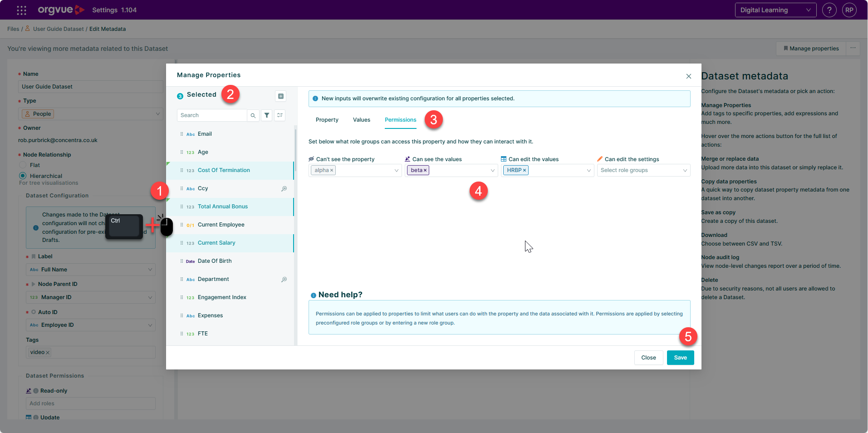Select the Permissions tab
The height and width of the screenshot is (433, 868).
tap(400, 120)
